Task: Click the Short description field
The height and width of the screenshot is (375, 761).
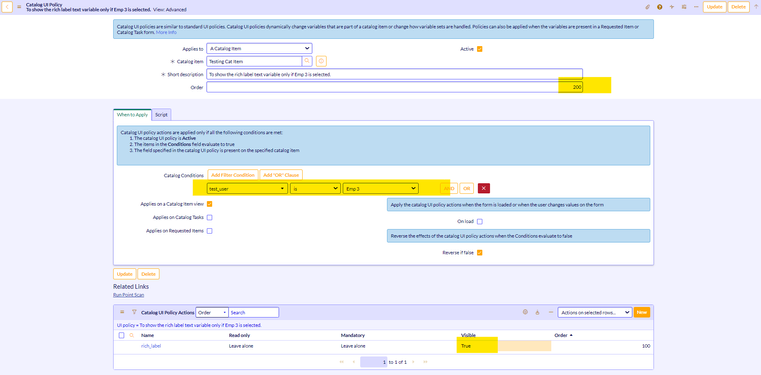Action: [x=394, y=74]
